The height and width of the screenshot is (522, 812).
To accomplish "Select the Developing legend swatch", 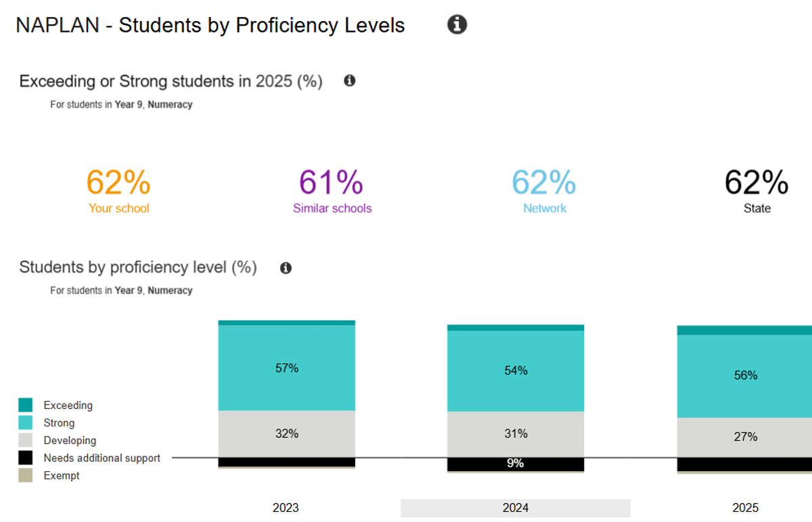I will (x=25, y=441).
